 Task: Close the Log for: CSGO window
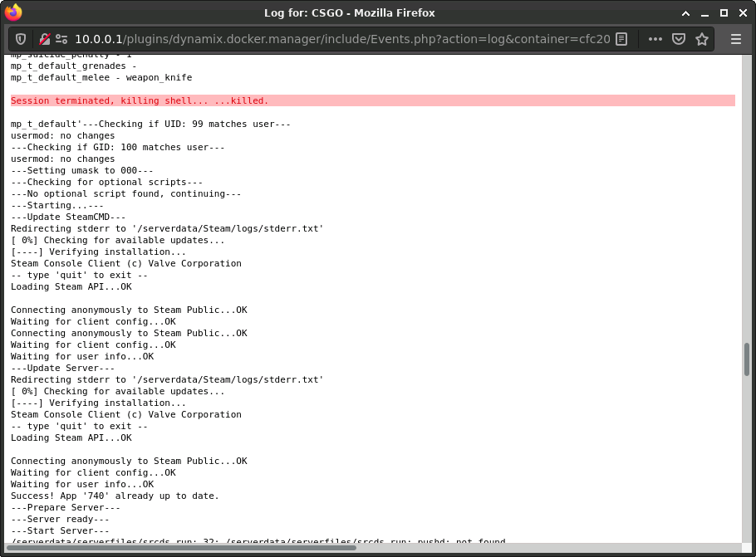pos(743,13)
